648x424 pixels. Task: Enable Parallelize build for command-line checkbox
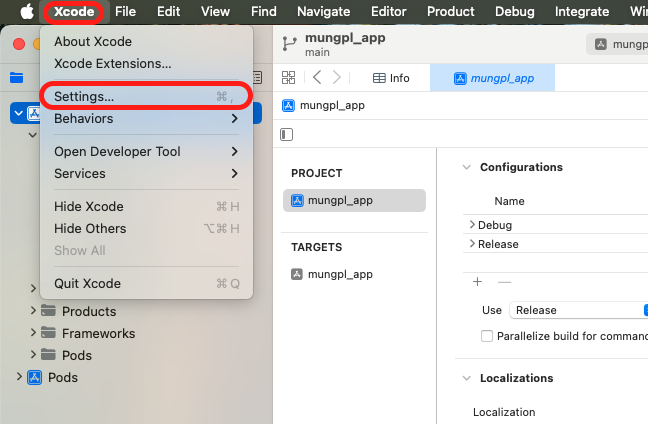(x=487, y=336)
